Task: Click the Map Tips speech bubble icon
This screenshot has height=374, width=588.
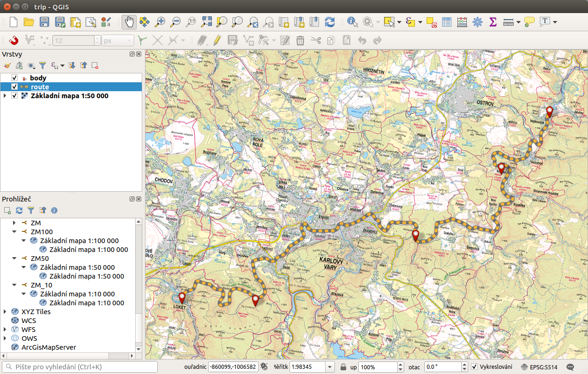Action: point(529,22)
